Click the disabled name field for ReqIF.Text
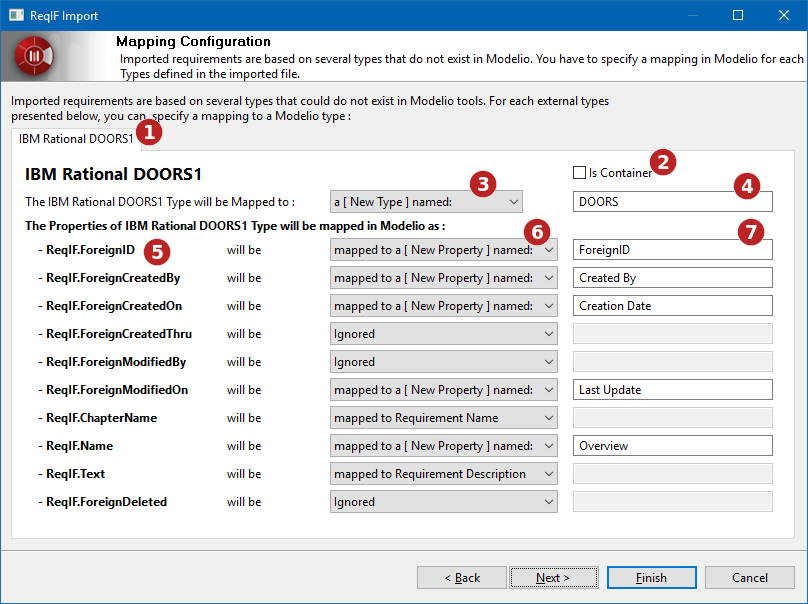 672,474
